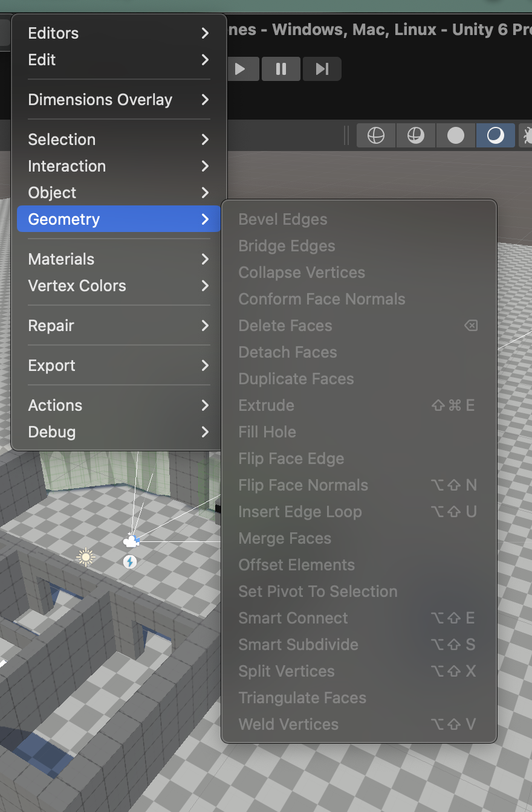Grab the overlay toolbar drag handle
This screenshot has height=812, width=532.
point(346,136)
